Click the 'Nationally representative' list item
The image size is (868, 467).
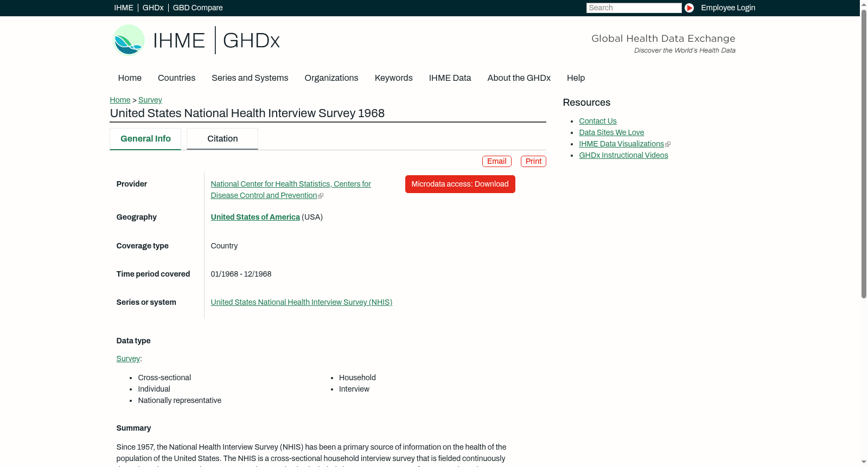tap(180, 400)
